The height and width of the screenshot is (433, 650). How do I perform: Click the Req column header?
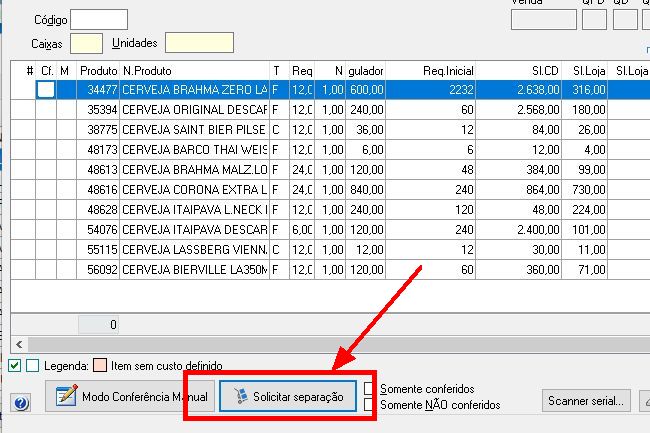point(302,71)
